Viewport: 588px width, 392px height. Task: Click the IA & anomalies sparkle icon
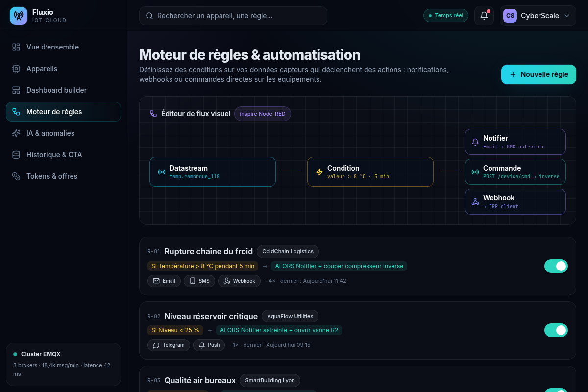point(16,133)
